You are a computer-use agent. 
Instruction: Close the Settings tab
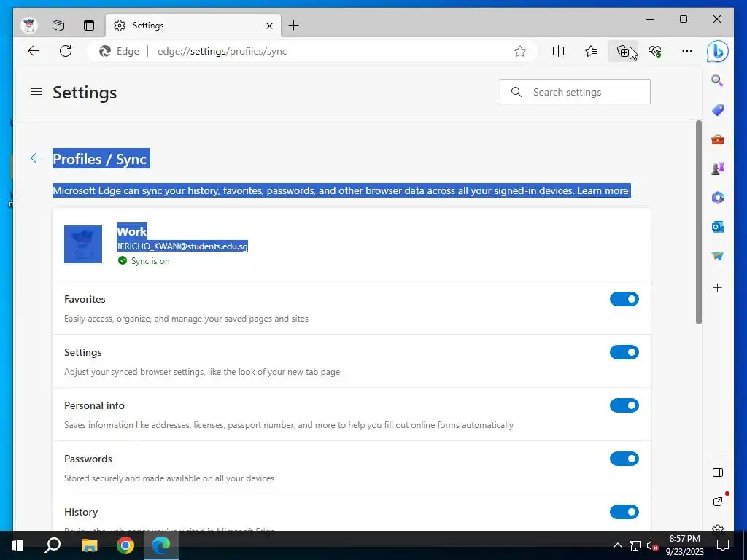269,26
